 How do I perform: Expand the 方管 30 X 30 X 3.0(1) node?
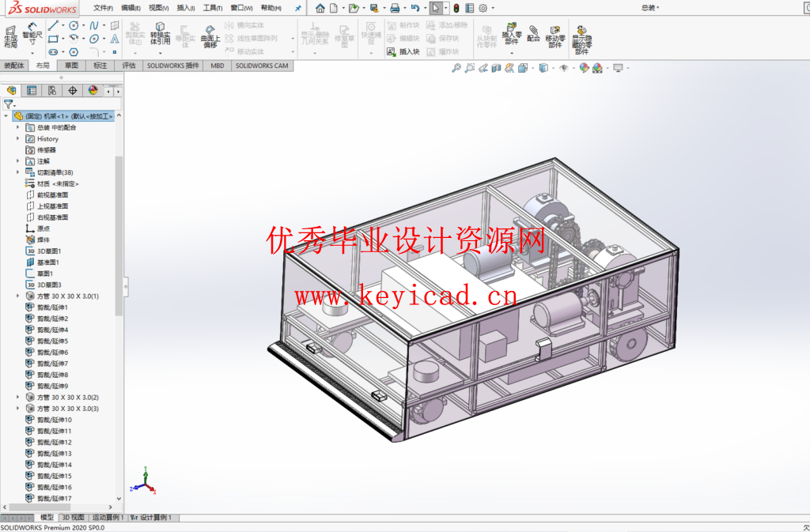(x=17, y=295)
